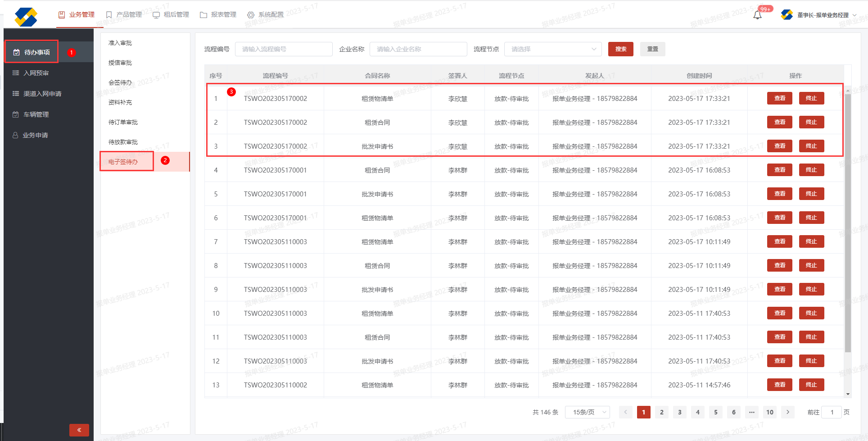The height and width of the screenshot is (441, 868).
Task: Click the red 搜索 button
Action: (x=620, y=49)
